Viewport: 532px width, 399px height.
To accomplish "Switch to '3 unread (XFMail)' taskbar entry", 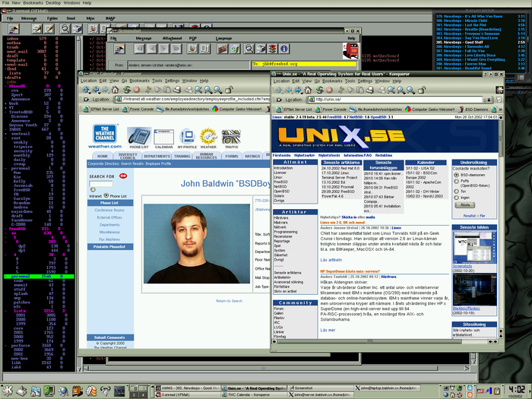I will pyautogui.click(x=188, y=394).
